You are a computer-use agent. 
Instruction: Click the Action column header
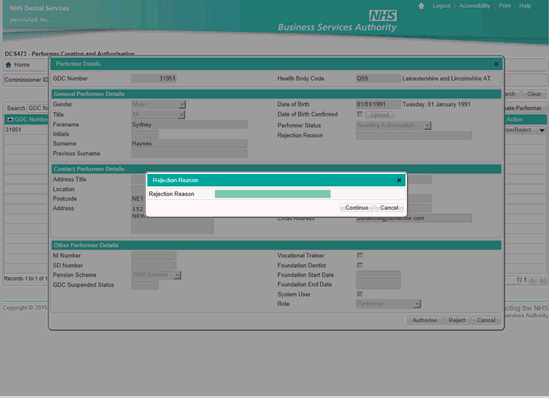[x=514, y=119]
